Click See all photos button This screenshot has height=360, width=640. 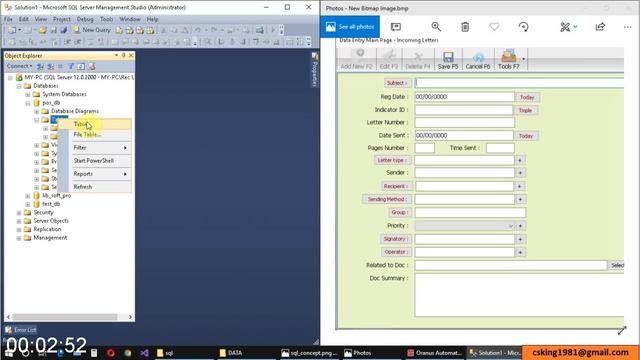(350, 27)
